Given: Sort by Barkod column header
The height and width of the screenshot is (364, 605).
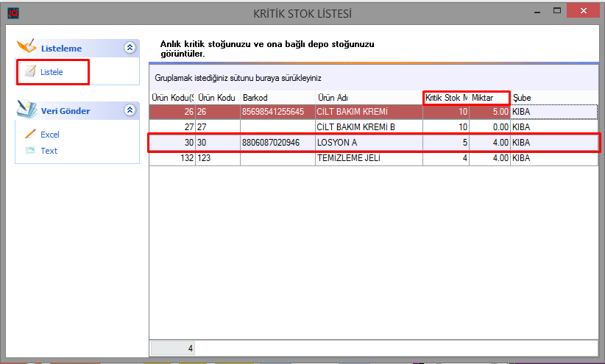Looking at the screenshot, I should (x=277, y=98).
